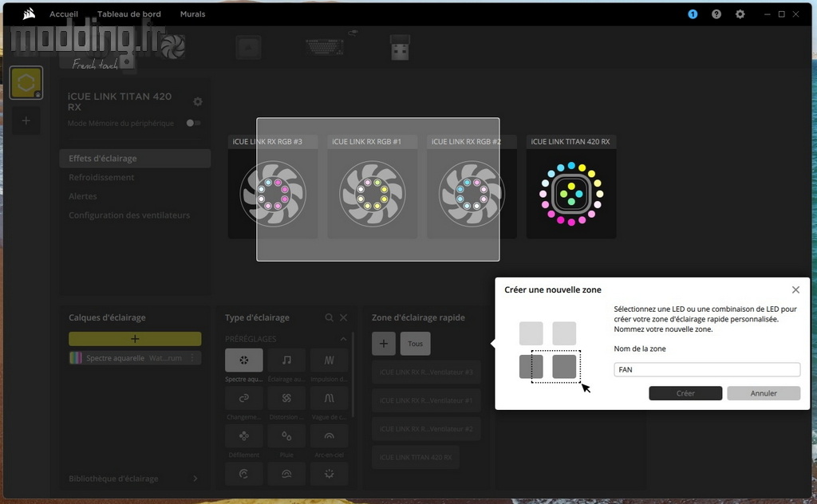Expand Bibliothèque d'éclairage
This screenshot has height=504, width=817.
195,478
